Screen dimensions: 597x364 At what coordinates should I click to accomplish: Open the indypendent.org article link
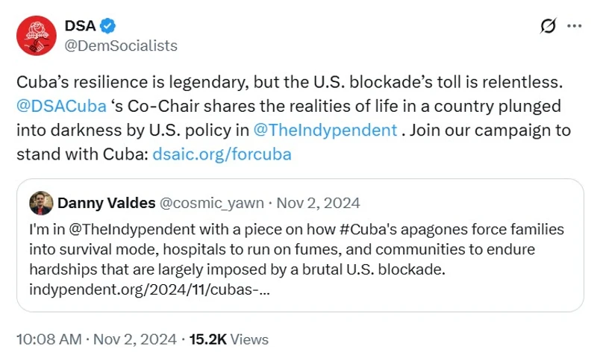pyautogui.click(x=150, y=289)
